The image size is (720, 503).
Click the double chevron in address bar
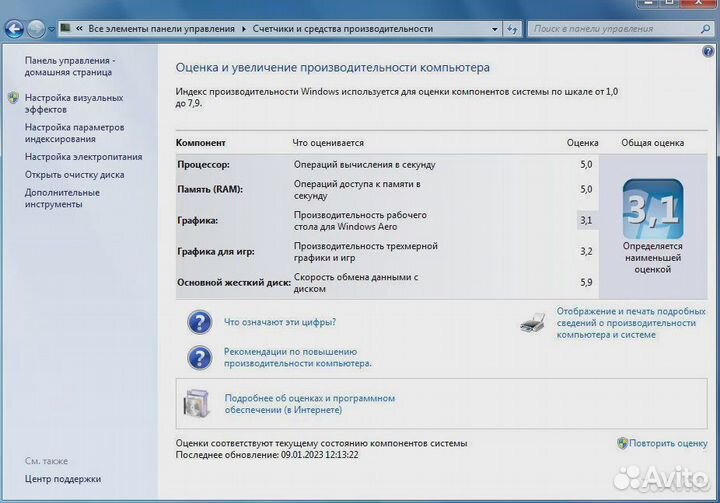[x=79, y=28]
